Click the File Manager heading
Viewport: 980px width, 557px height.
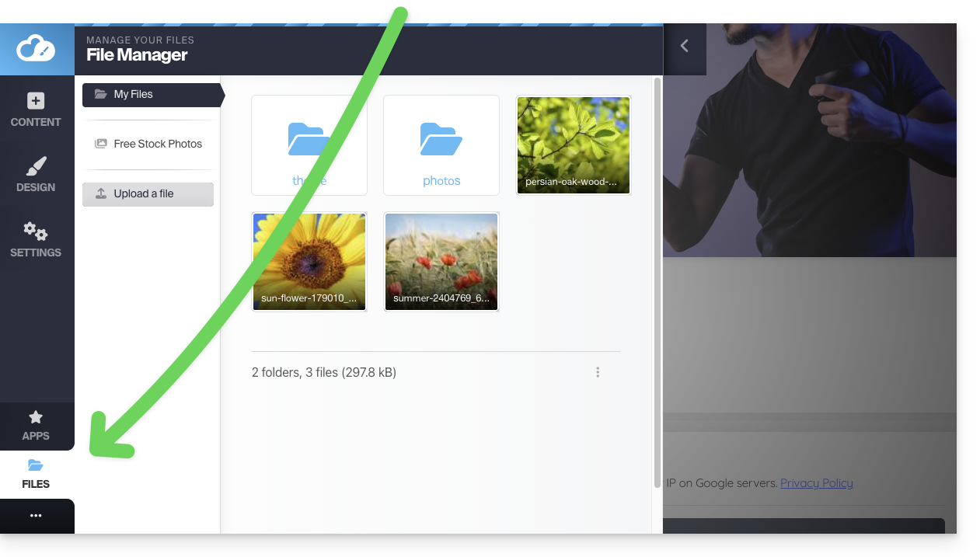point(137,55)
